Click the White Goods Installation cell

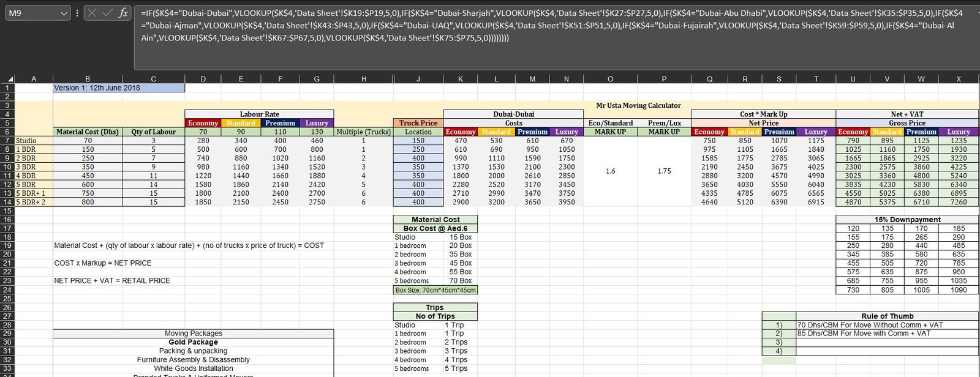coord(193,368)
